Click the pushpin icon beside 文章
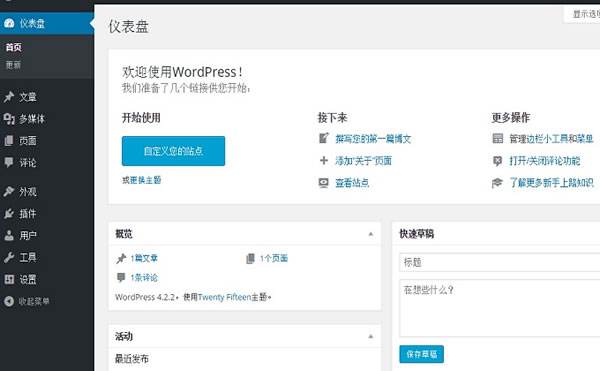Viewport: 600px width, 371px height. (9, 97)
